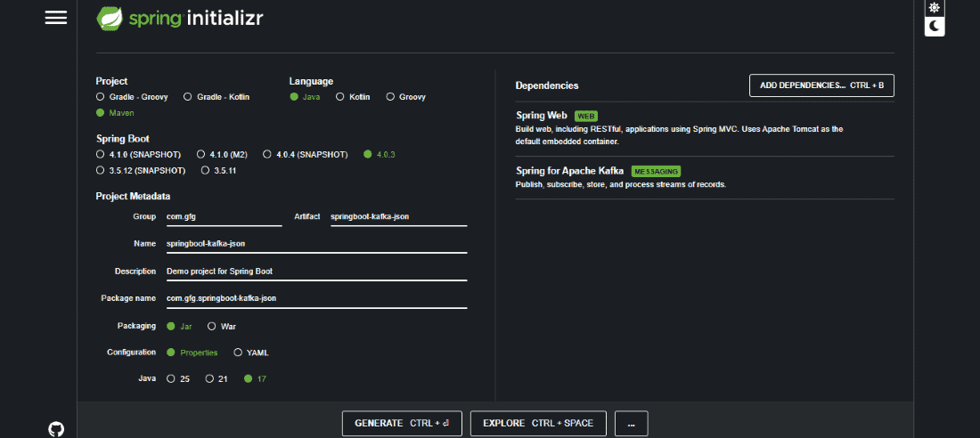Viewport: 980px width, 438px height.
Task: Choose Java as the language
Action: coord(305,97)
